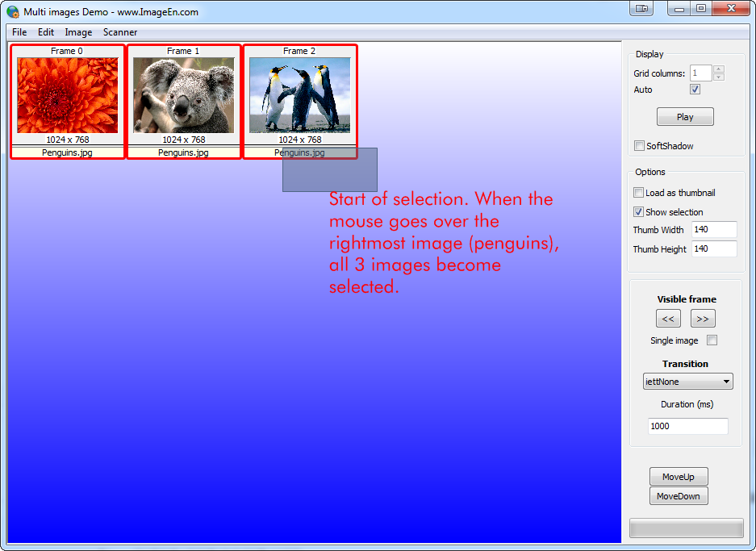Image resolution: width=756 pixels, height=551 pixels.
Task: Open the Image menu
Action: click(x=78, y=32)
